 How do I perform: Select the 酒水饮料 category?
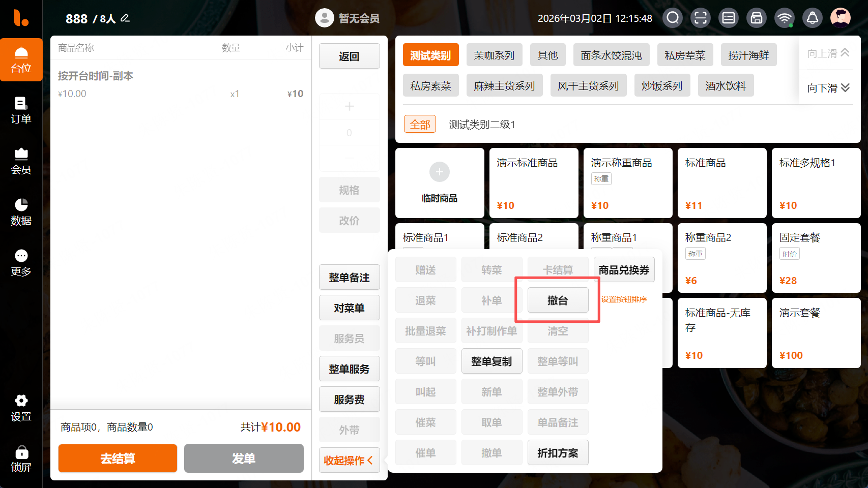click(x=726, y=85)
